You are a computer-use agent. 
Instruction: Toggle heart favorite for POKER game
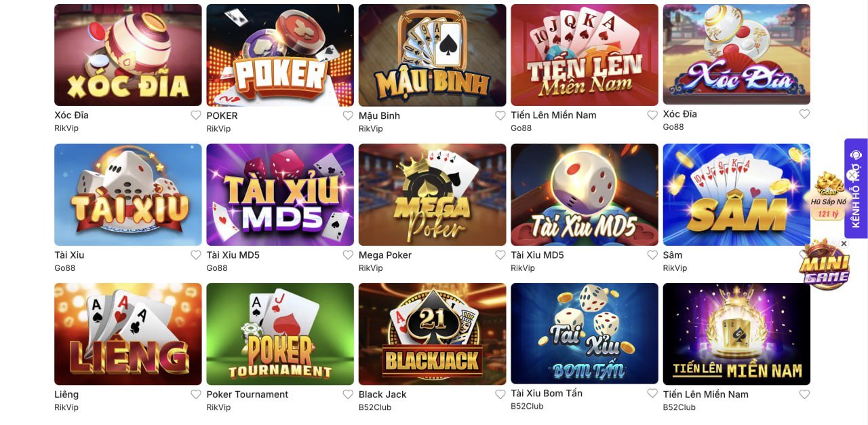click(x=348, y=115)
